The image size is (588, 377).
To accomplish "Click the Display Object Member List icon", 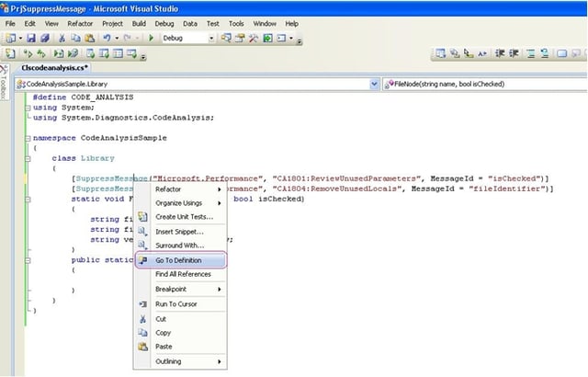I will (441, 53).
